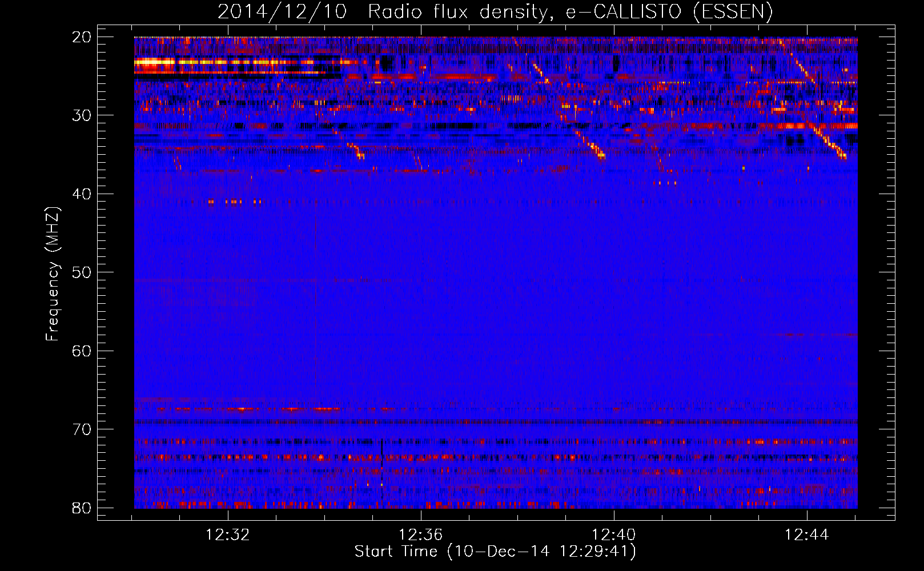The width and height of the screenshot is (924, 571).
Task: Select the 80 frequency tick label
Action: tap(82, 508)
